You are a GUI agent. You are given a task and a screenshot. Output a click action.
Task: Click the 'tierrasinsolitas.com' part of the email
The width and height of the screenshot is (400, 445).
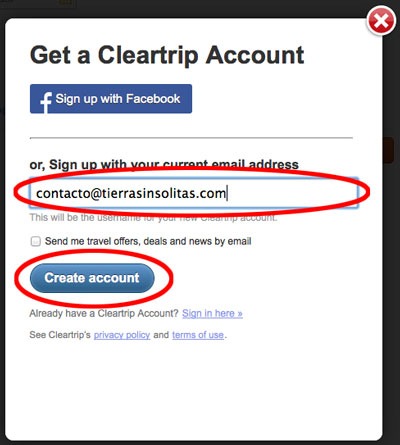click(x=164, y=193)
